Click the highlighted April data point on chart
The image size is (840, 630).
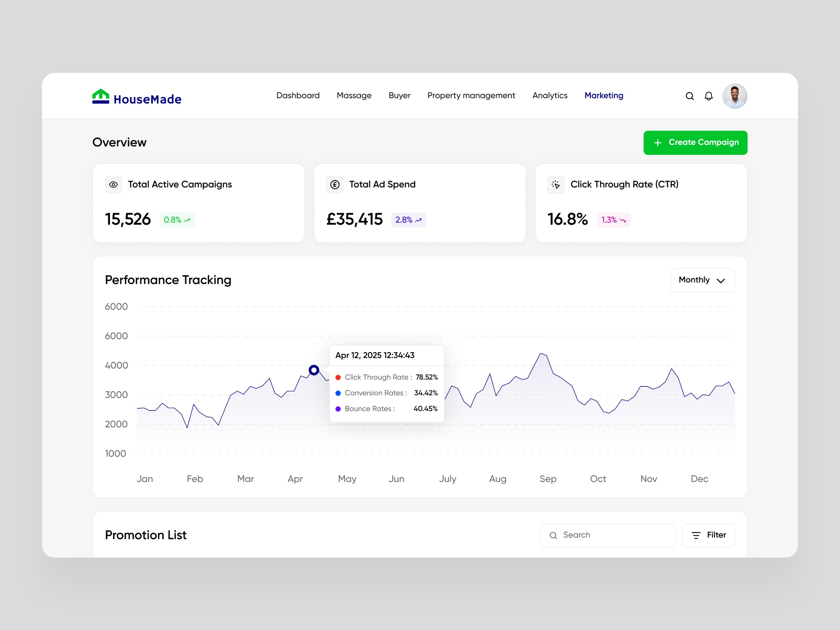(x=314, y=370)
